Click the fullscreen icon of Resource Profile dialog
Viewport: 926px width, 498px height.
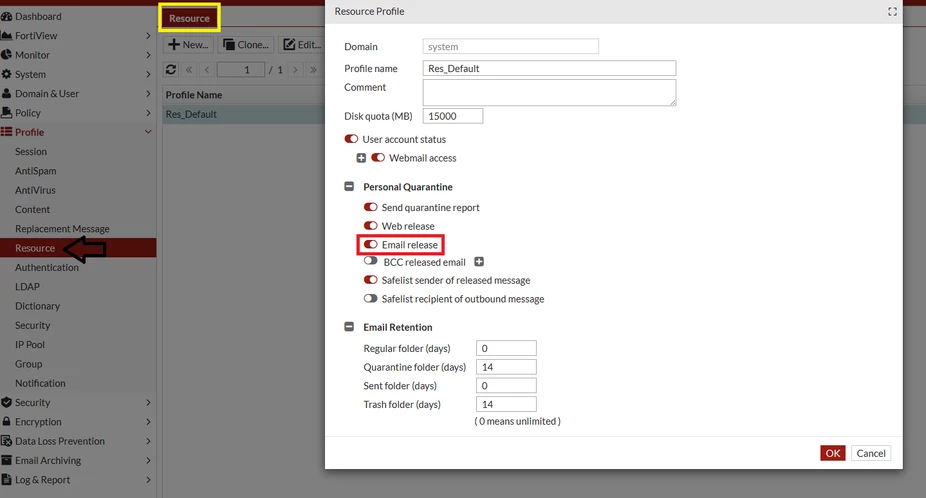(892, 12)
